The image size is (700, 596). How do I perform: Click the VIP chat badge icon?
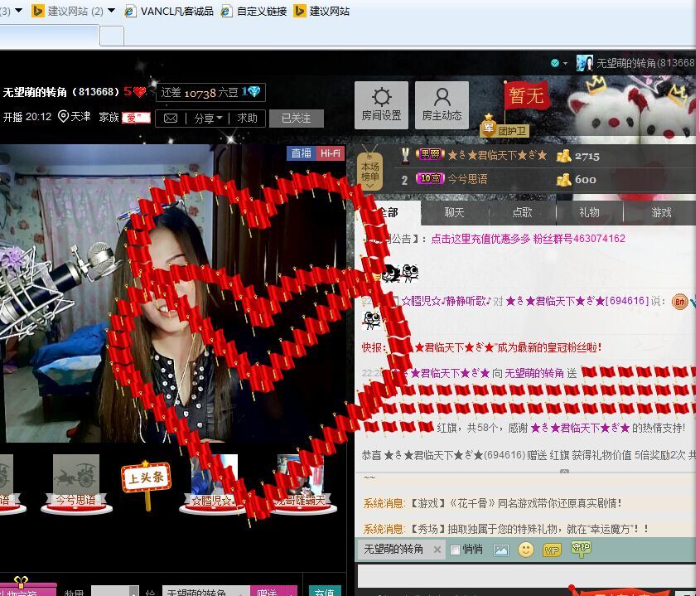pos(552,550)
